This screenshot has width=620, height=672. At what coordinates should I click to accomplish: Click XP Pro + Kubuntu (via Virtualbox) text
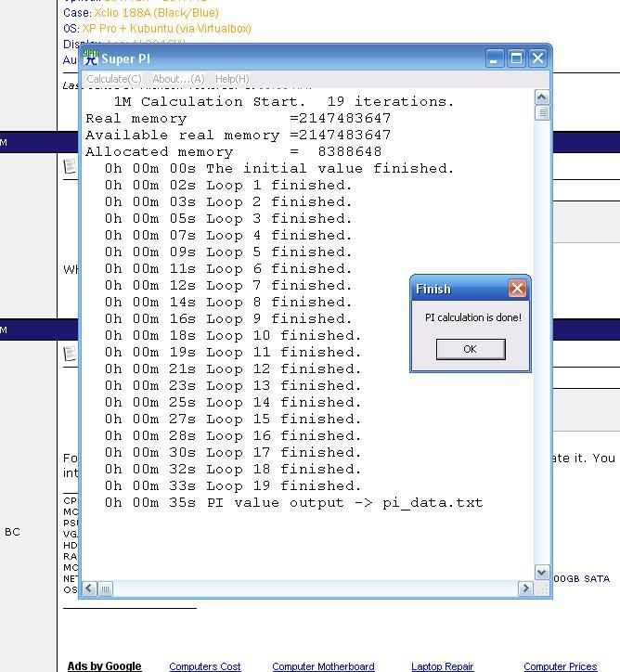pos(167,29)
